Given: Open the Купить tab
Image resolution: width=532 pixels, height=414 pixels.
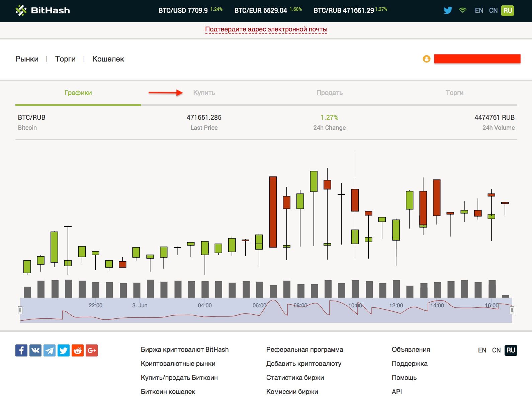Looking at the screenshot, I should 204,93.
